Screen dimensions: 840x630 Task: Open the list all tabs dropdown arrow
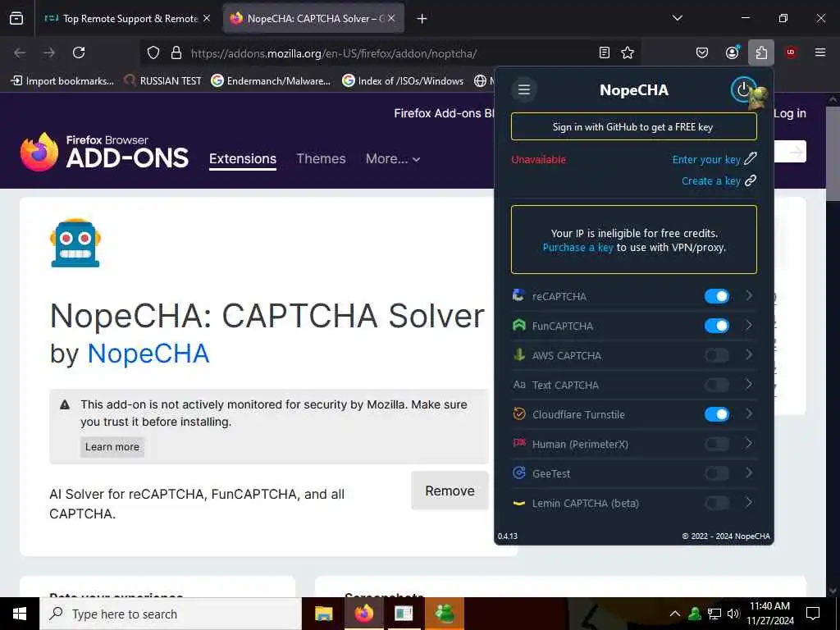(677, 18)
